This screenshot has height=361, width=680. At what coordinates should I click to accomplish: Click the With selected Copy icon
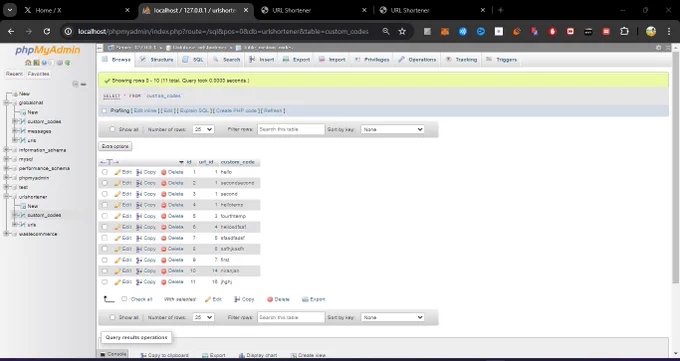click(x=237, y=299)
